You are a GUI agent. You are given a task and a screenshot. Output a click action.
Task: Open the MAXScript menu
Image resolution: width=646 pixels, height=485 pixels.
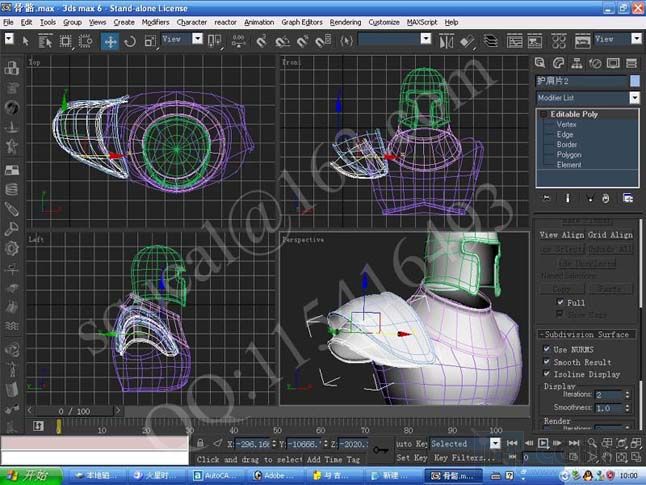click(x=422, y=22)
